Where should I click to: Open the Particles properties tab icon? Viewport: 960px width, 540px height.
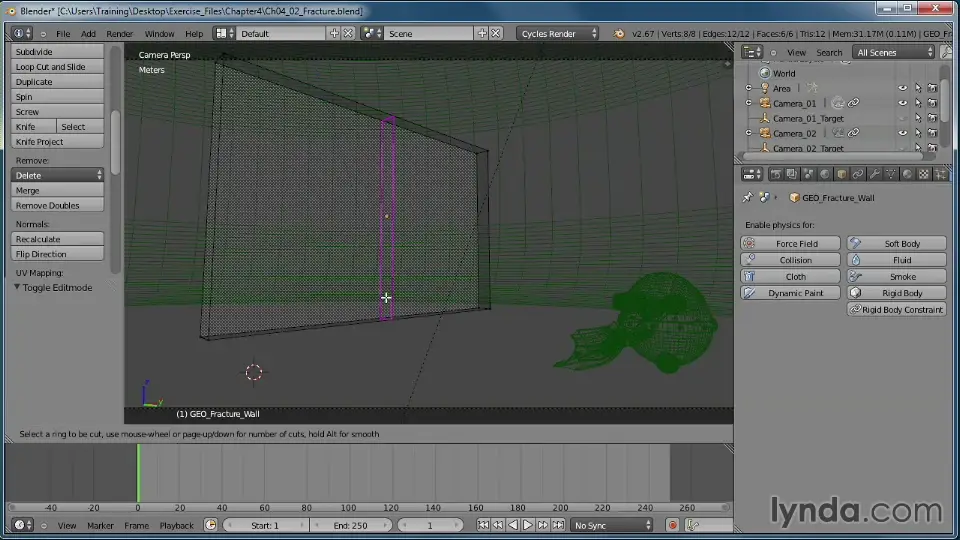tap(940, 174)
